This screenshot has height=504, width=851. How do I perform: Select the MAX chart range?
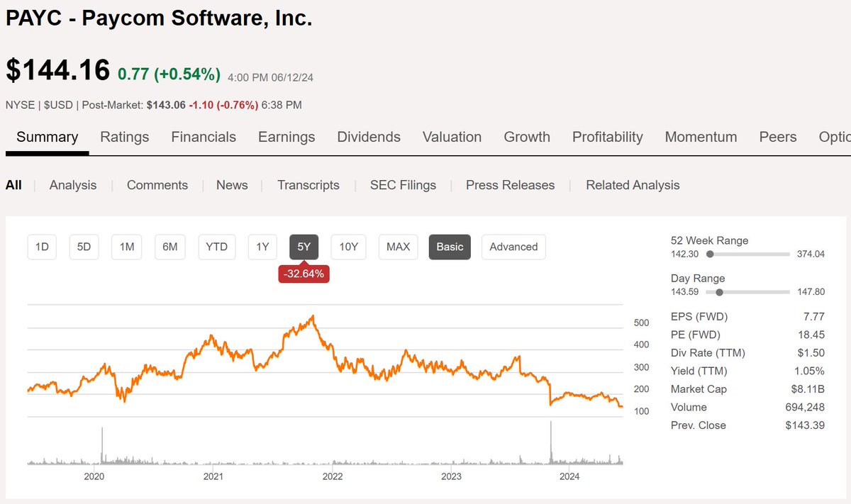pos(399,247)
